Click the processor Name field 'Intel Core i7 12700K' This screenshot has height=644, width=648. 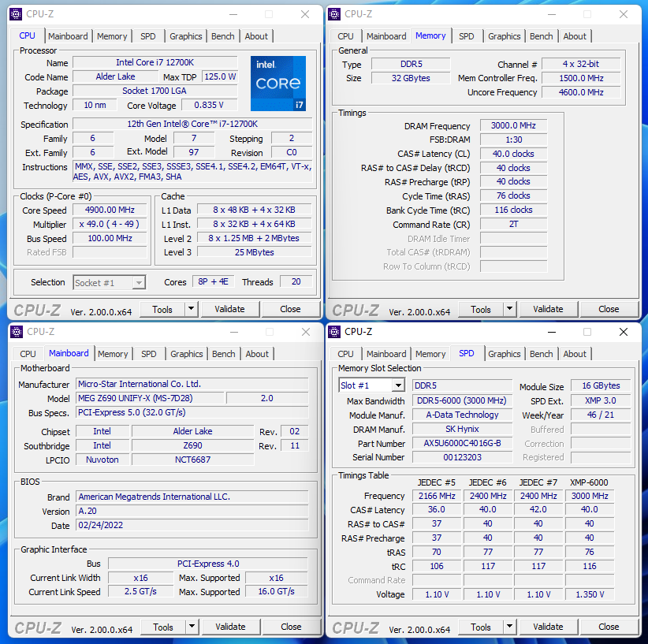tap(155, 62)
